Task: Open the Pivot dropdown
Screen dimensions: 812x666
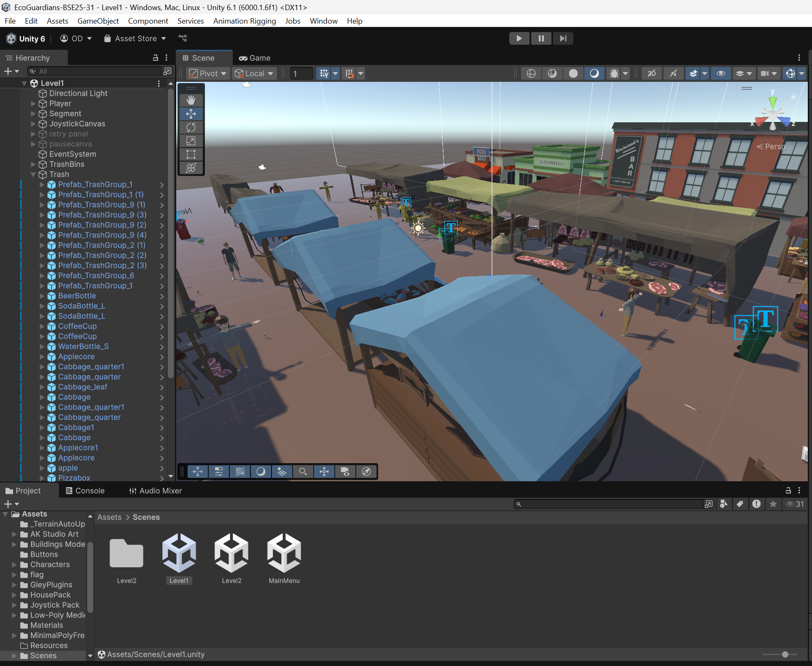Action: 208,73
